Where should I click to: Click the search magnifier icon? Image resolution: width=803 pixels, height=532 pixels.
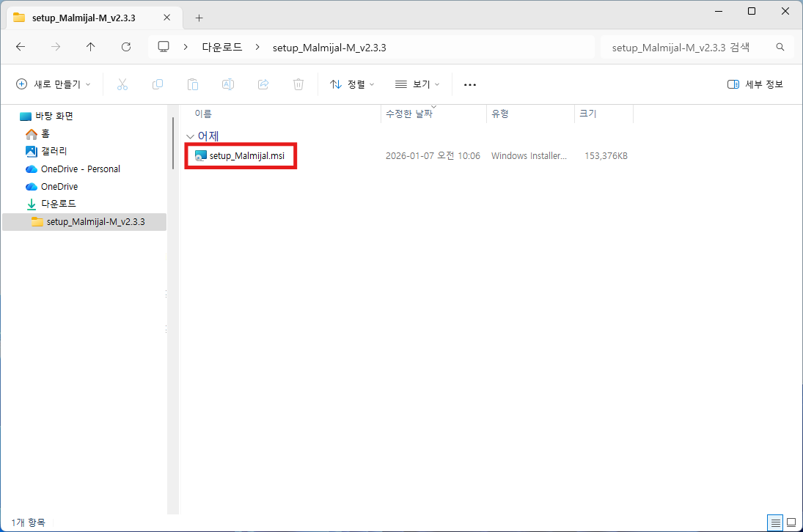(x=780, y=47)
